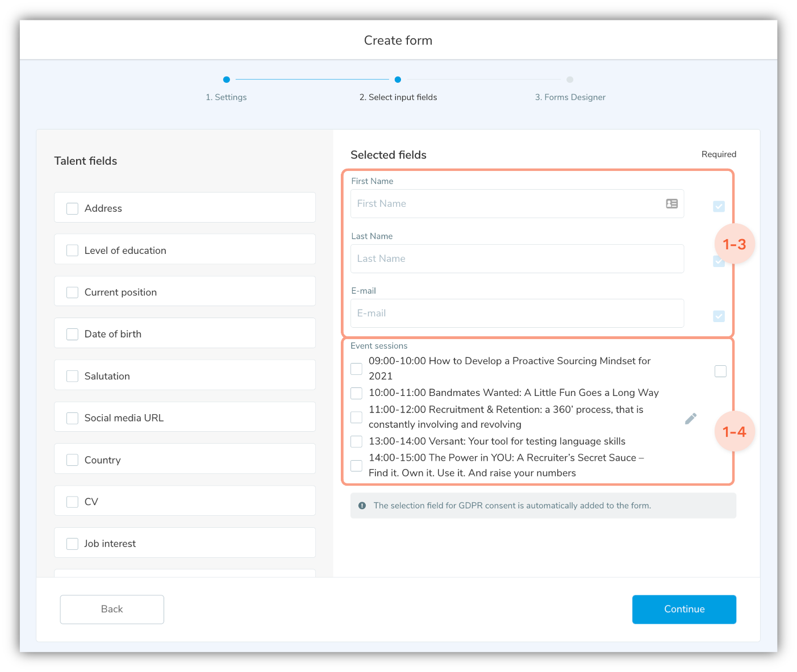Image resolution: width=797 pixels, height=672 pixels.
Task: Enable the Level of education checkbox
Action: click(73, 251)
